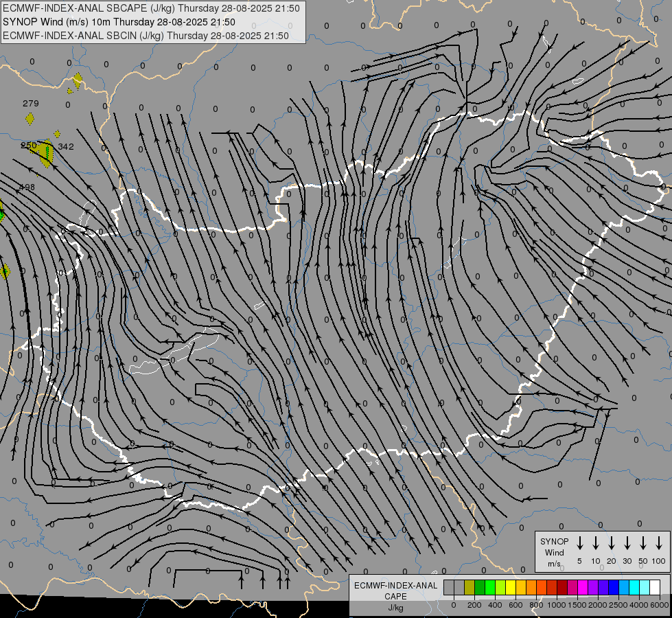Viewport: 672px width, 618px height.
Task: Pick the white CAPE swatch before 6000
Action: point(656,587)
